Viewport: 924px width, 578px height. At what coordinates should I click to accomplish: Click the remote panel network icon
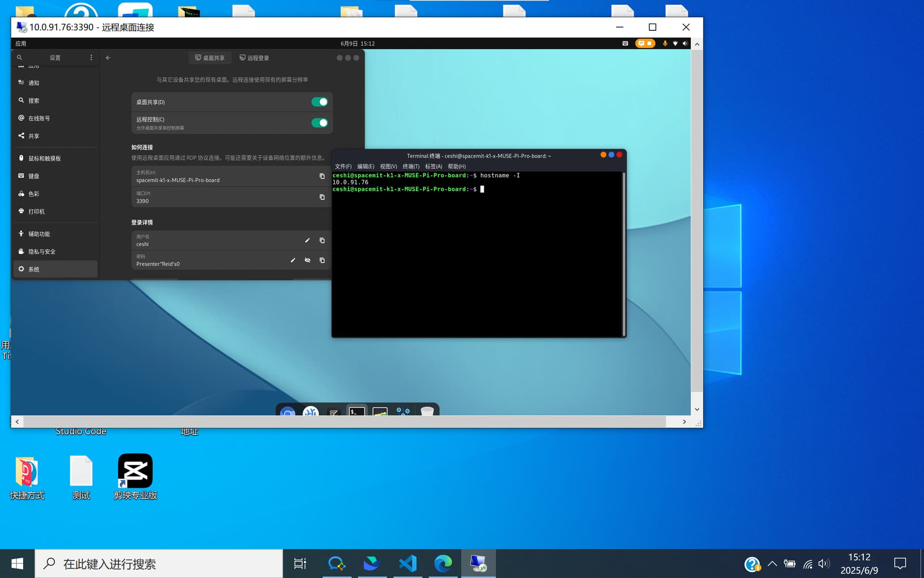675,44
